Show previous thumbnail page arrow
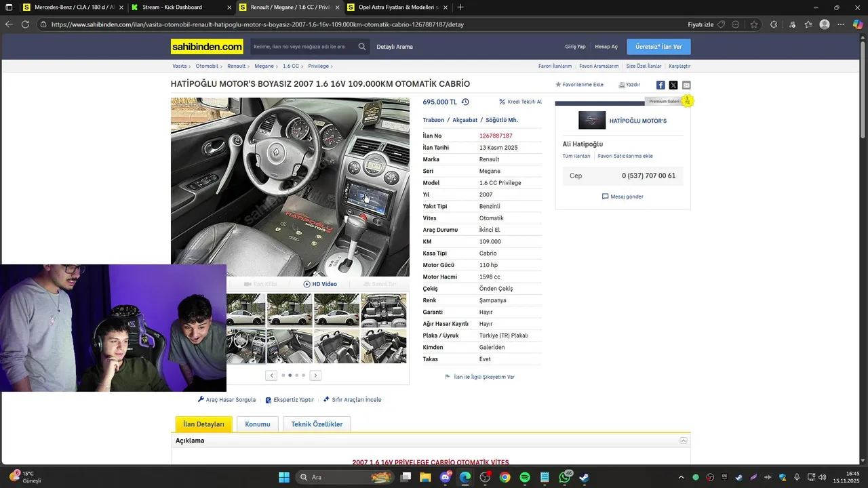The image size is (868, 488). click(272, 375)
